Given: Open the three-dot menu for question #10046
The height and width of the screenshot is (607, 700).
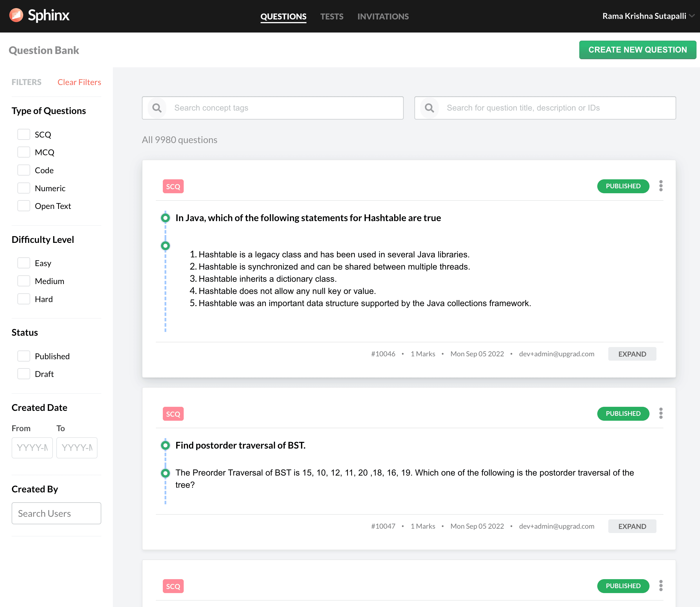Looking at the screenshot, I should click(661, 186).
